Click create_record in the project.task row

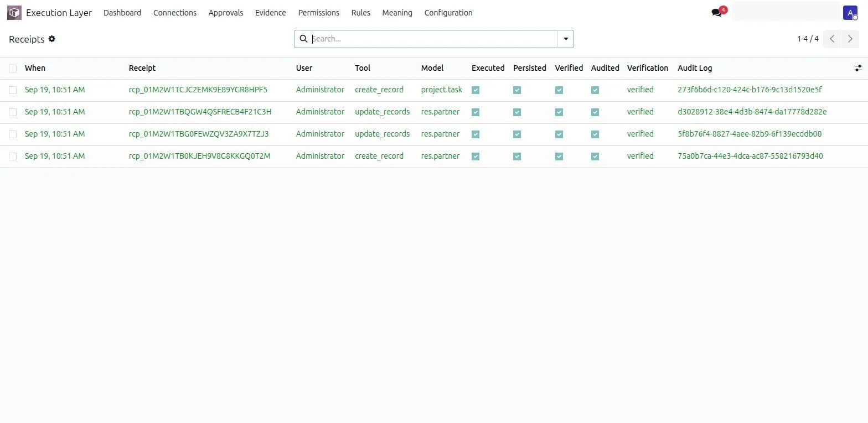(379, 90)
